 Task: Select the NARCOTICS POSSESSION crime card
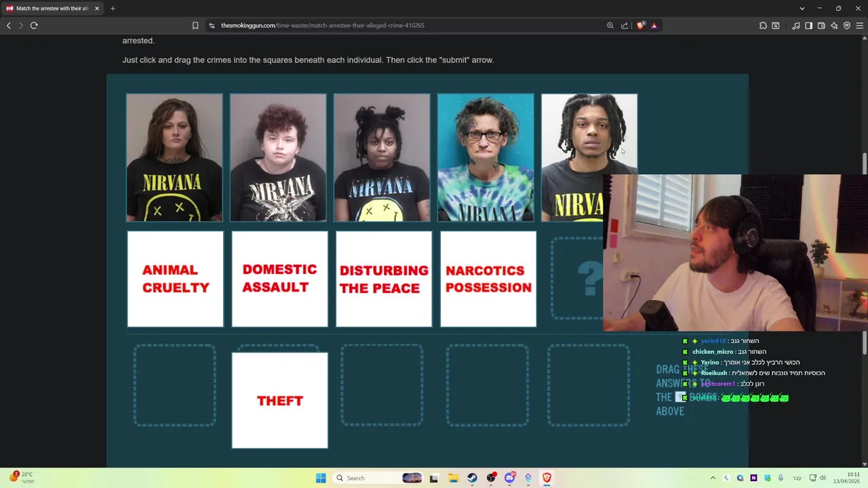[x=488, y=279]
